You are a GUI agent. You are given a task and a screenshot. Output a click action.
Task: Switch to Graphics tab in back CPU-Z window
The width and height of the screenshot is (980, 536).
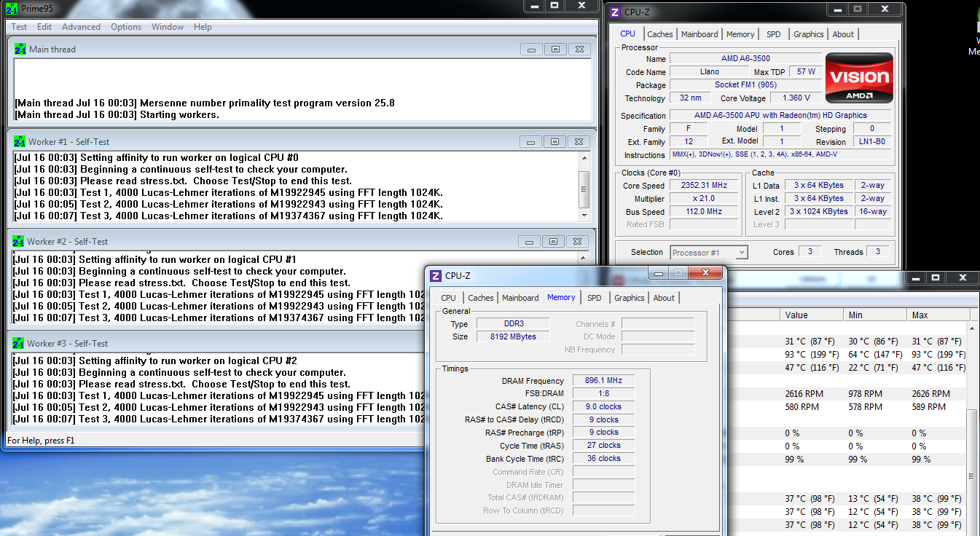click(x=808, y=34)
